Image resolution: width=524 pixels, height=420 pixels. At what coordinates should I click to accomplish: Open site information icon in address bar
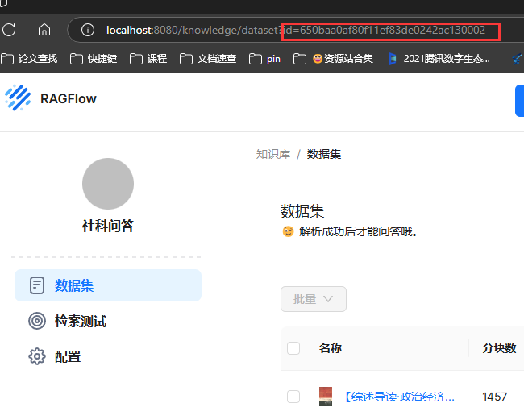click(89, 31)
